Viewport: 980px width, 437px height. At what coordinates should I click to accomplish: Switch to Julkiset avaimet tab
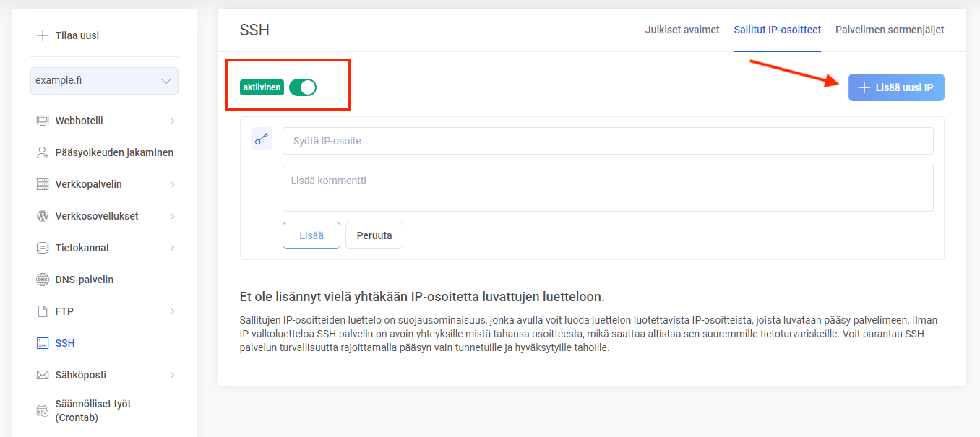[682, 30]
